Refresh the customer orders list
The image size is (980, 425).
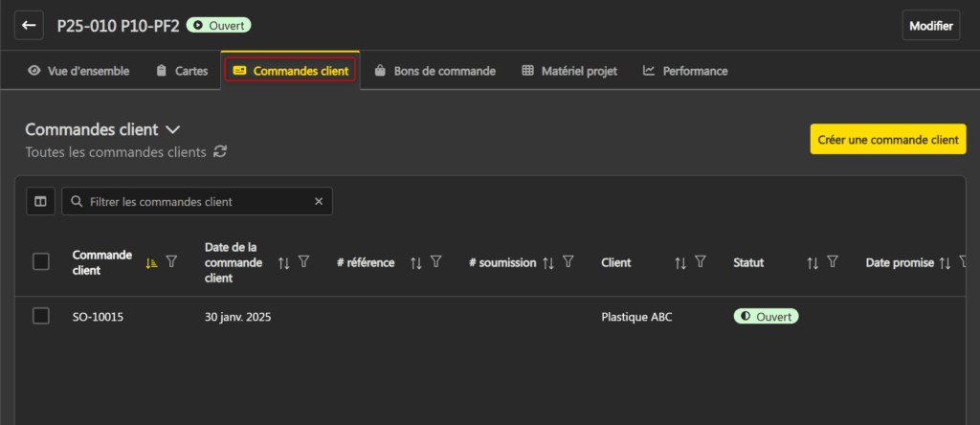tap(220, 151)
